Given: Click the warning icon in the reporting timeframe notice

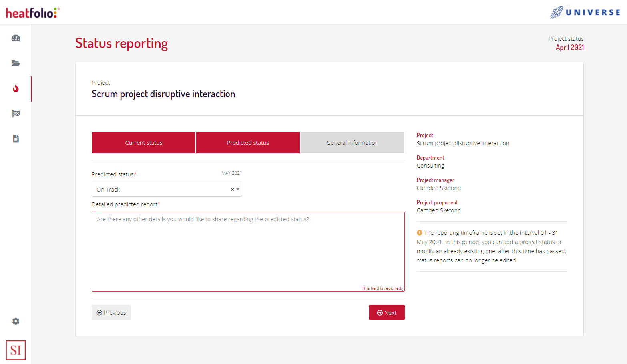Looking at the screenshot, I should point(419,232).
